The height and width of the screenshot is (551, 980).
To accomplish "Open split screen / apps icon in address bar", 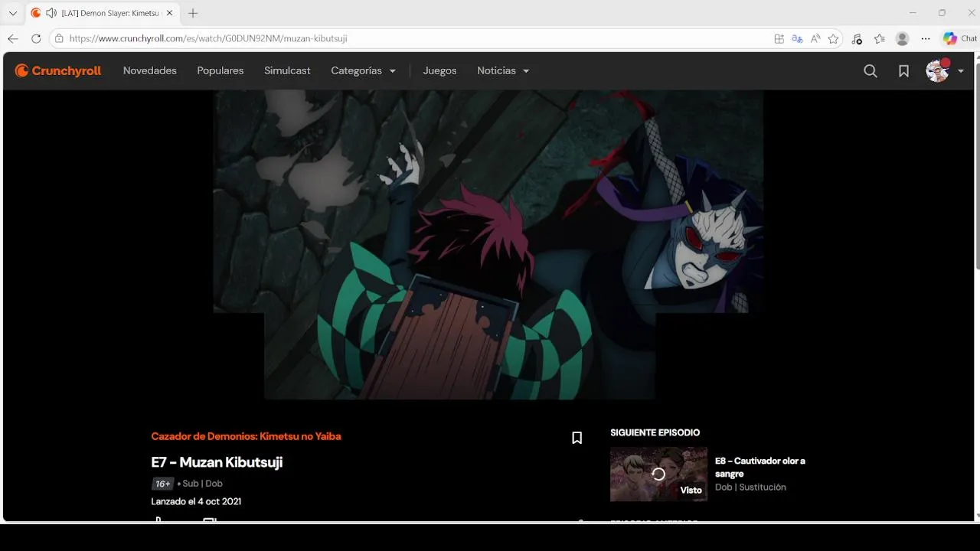I will coord(779,38).
